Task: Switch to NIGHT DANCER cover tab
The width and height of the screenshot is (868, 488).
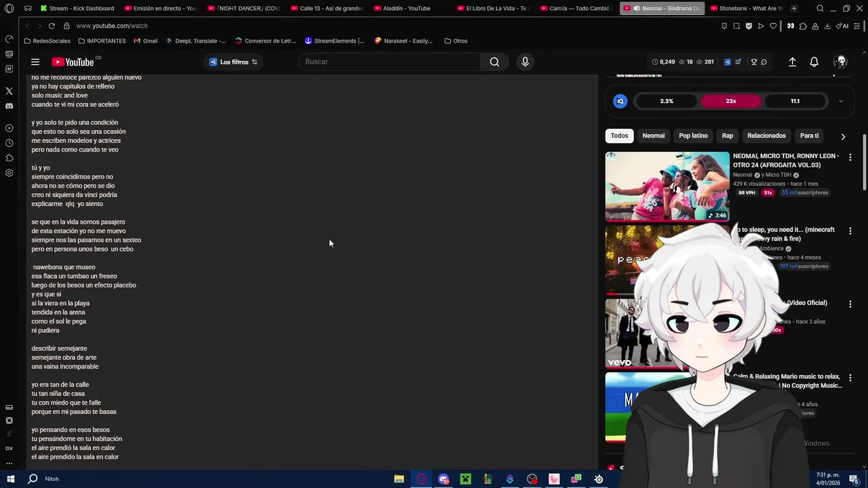Action: (x=243, y=8)
